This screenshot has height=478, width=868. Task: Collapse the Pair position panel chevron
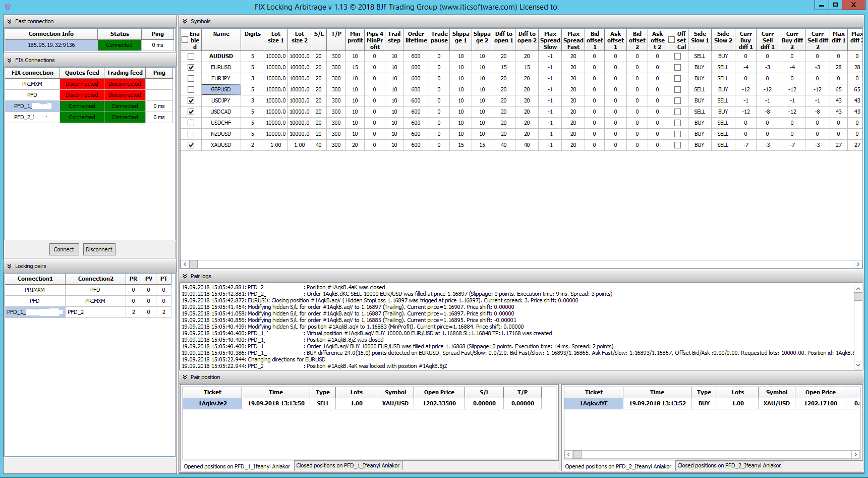click(185, 377)
